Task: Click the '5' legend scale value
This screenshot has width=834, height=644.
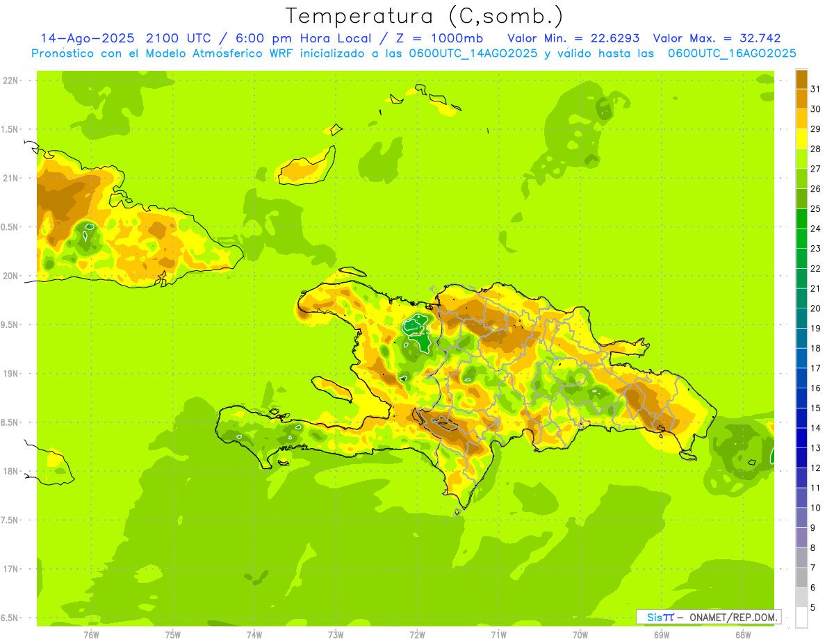Action: tap(813, 608)
